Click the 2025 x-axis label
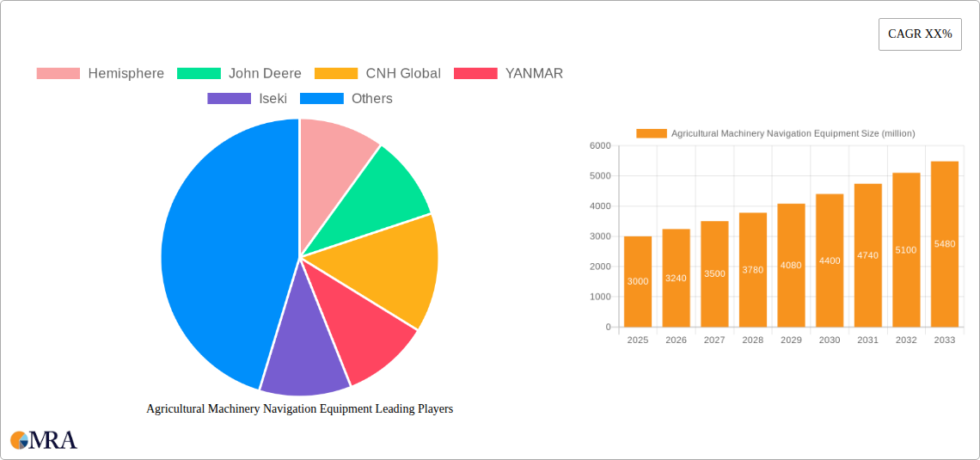 (638, 340)
